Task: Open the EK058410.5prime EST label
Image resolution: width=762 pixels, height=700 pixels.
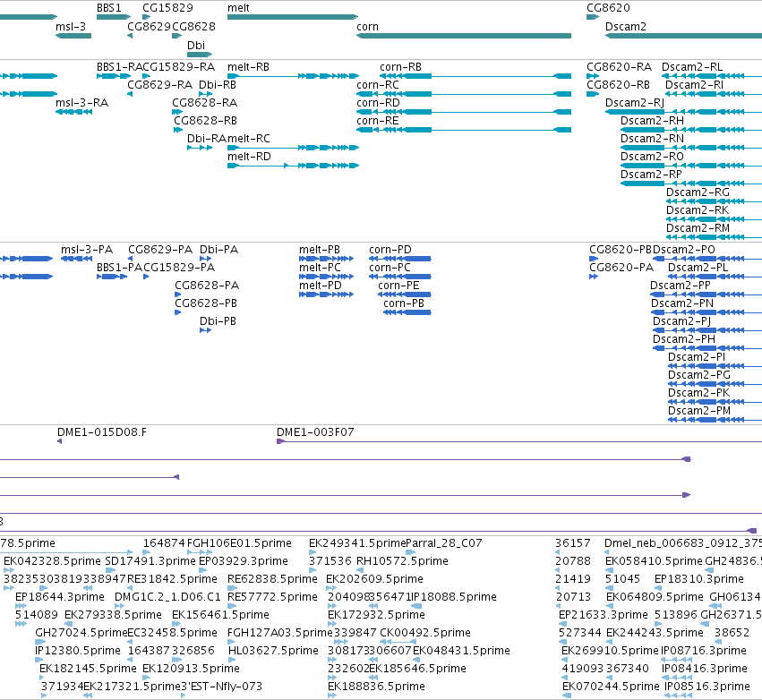Action: click(655, 561)
